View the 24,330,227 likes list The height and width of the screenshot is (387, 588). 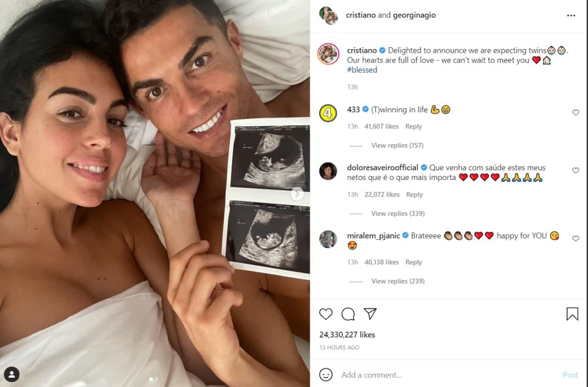click(x=347, y=335)
